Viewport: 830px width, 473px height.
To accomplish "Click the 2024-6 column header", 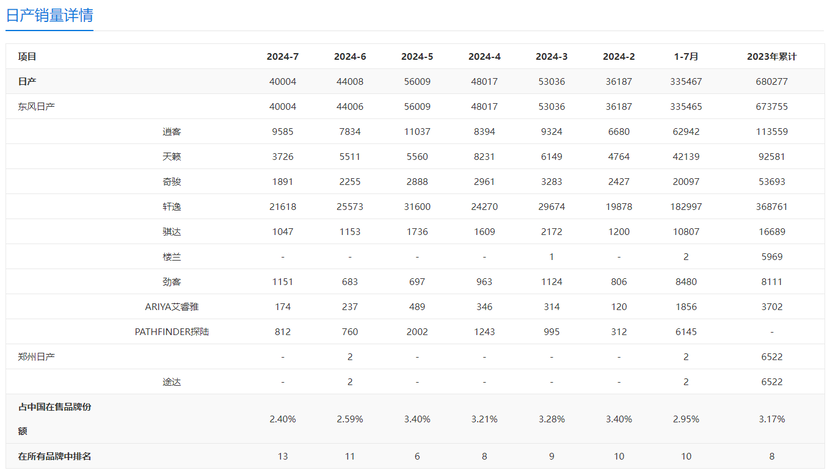I will [x=350, y=57].
